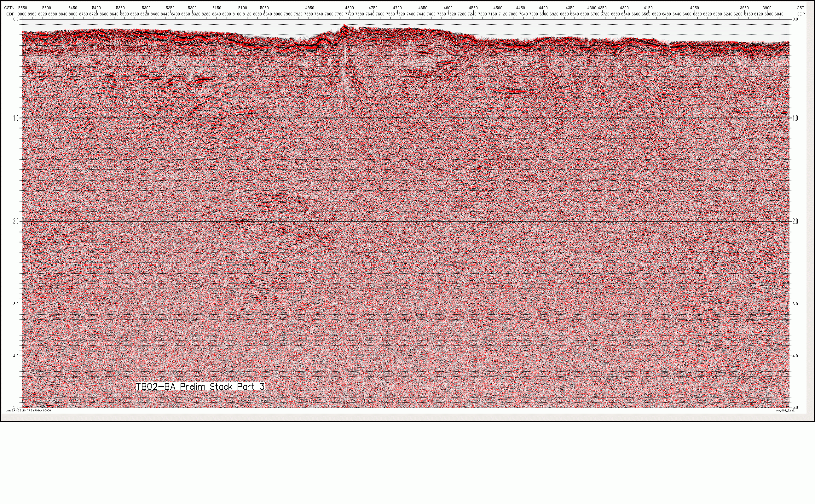Click the 1.0 time mark on left axis
The width and height of the screenshot is (815, 504).
point(16,118)
